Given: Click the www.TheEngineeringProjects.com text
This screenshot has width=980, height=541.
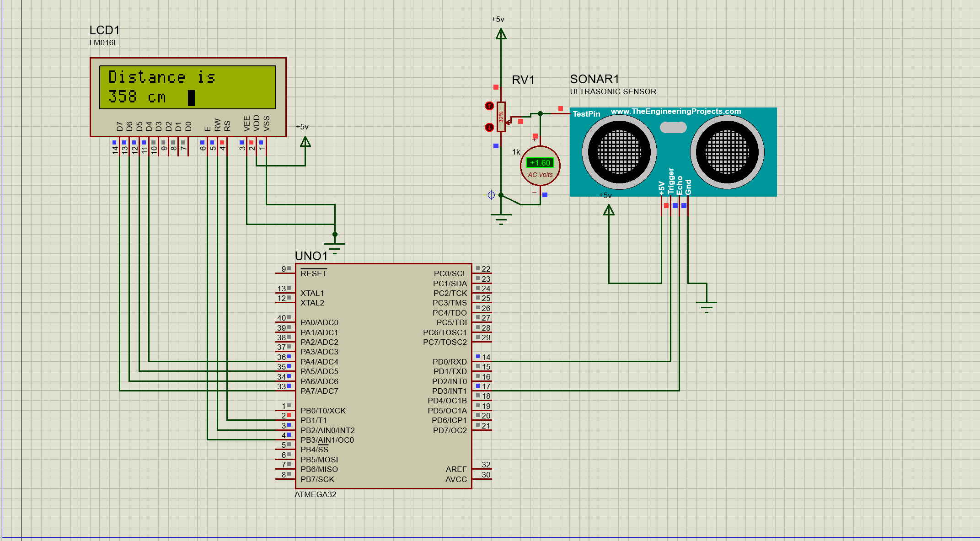Looking at the screenshot, I should click(675, 112).
